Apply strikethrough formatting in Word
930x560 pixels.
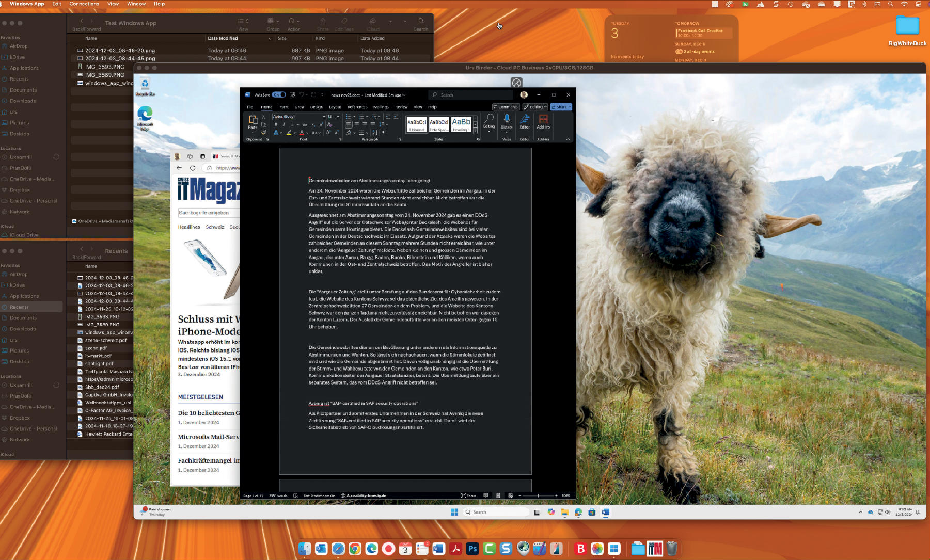click(x=305, y=124)
